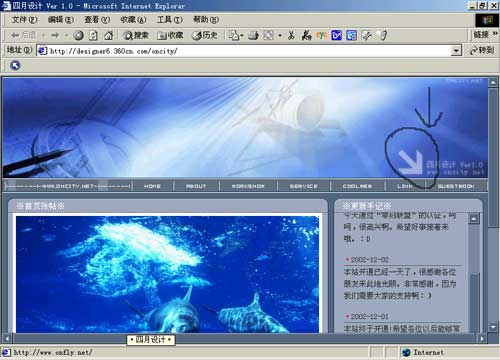Click the Print icon in toolbar
The width and height of the screenshot is (500, 360).
253,35
